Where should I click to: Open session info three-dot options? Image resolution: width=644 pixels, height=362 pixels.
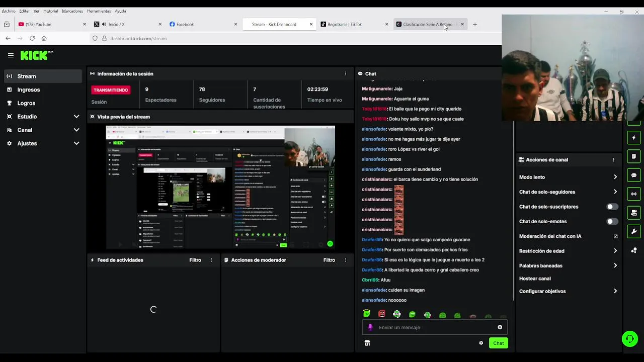coord(346,73)
